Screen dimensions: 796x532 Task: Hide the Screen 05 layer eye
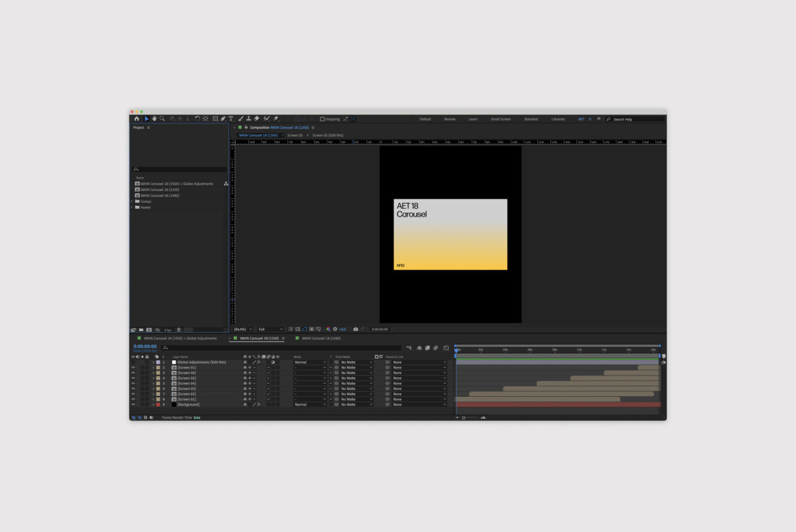click(x=133, y=378)
